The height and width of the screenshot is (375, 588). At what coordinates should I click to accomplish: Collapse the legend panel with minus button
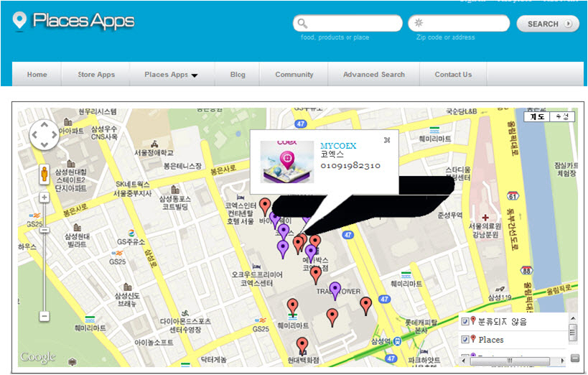(575, 358)
